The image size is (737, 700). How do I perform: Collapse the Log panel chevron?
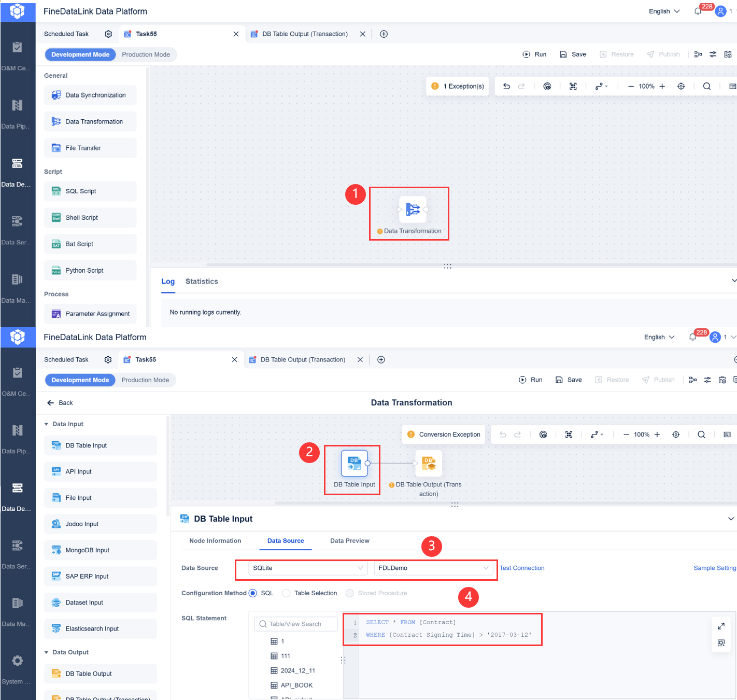[733, 281]
